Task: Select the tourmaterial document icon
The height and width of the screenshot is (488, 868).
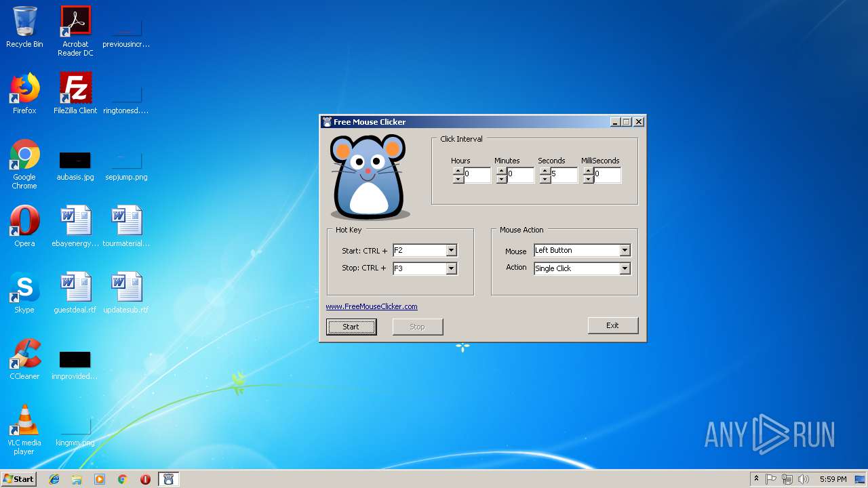Action: point(126,226)
